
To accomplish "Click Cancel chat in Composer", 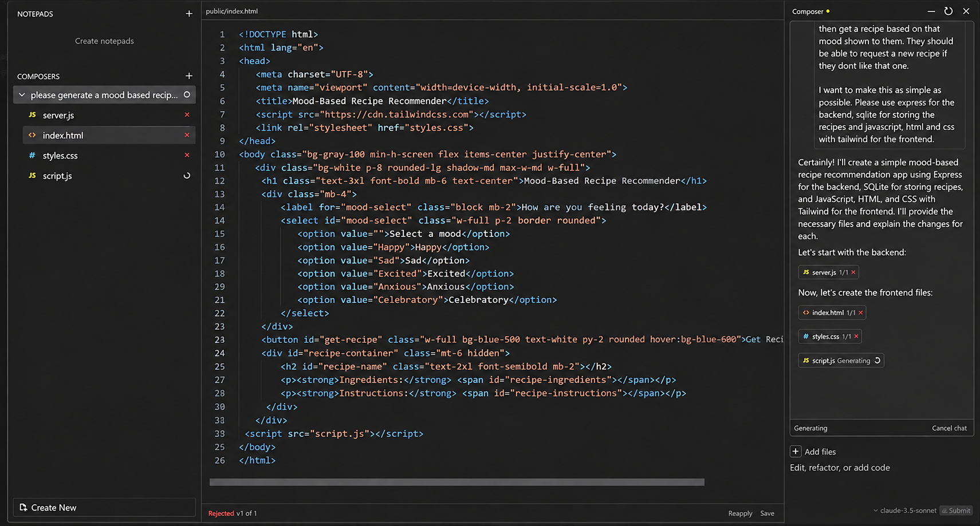I will 949,428.
